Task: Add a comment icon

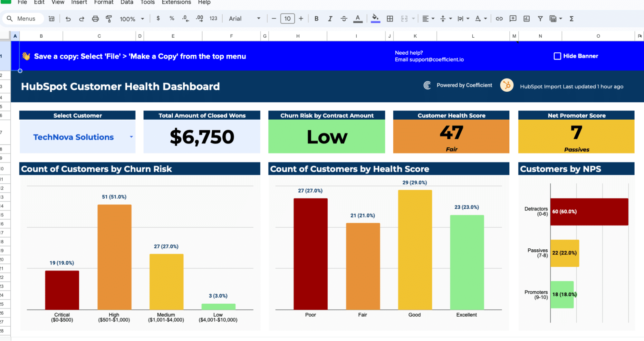Action: [x=513, y=19]
